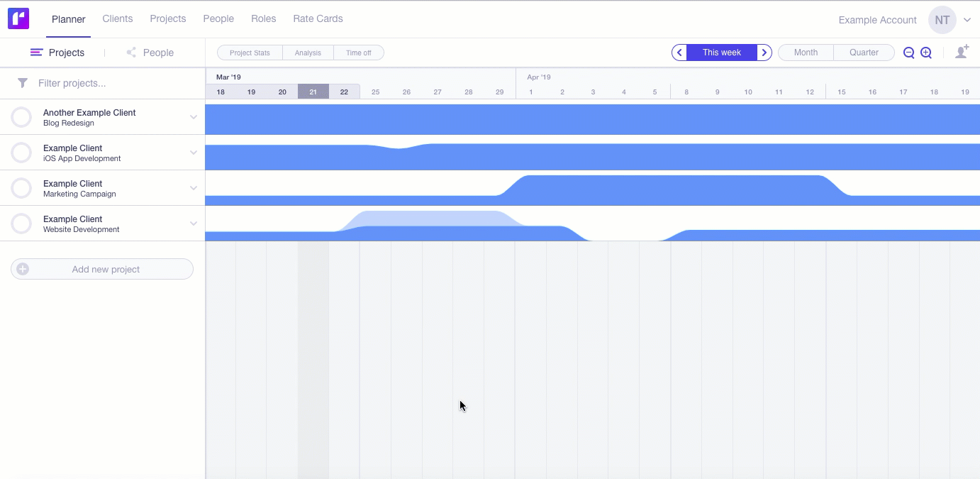Open the Rate Cards tab
The height and width of the screenshot is (479, 980).
click(318, 19)
